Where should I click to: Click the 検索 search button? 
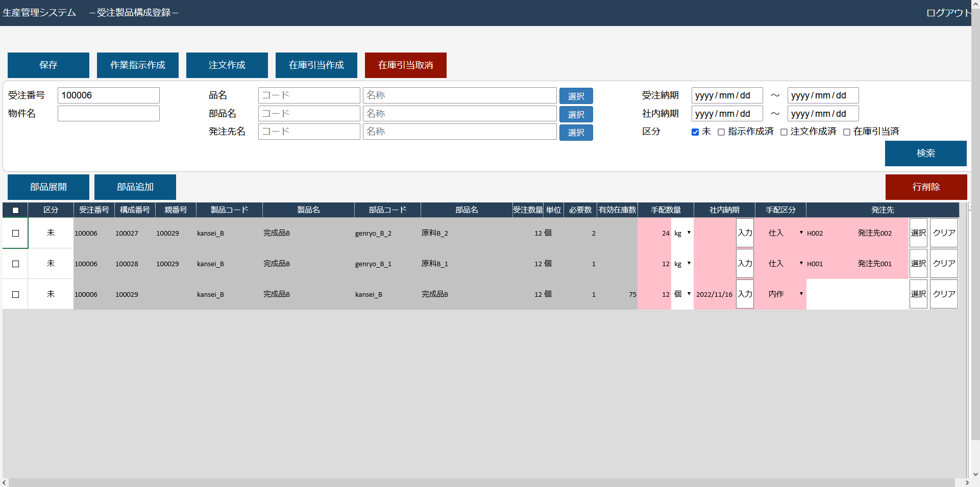[x=925, y=153]
